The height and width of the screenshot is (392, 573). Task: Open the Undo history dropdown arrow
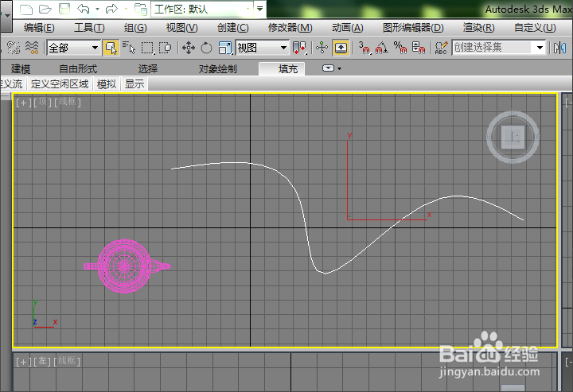97,9
